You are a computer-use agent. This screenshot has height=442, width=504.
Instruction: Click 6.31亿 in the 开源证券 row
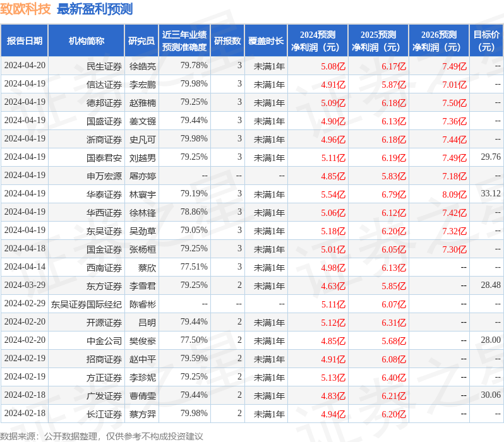coord(394,323)
